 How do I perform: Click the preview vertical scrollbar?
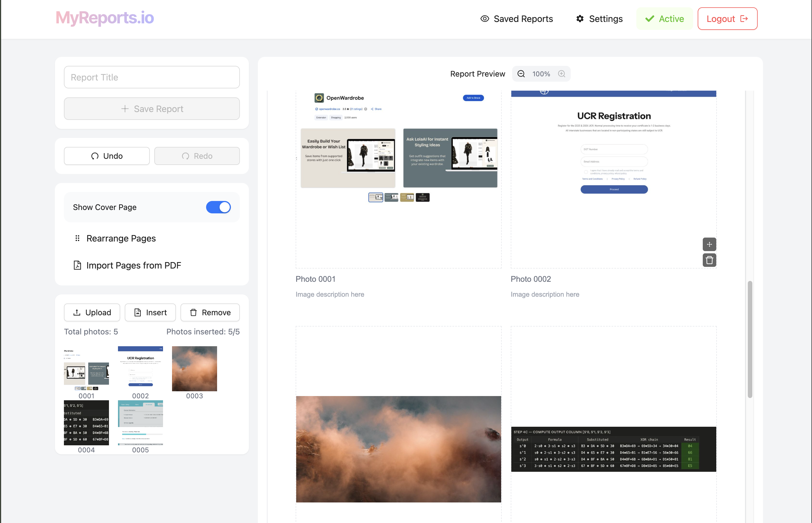750,339
